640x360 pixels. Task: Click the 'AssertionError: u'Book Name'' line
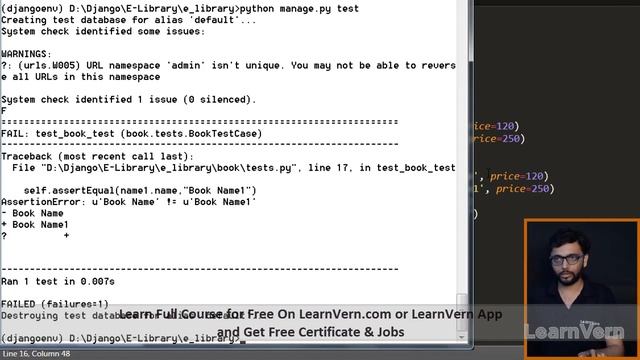(x=129, y=202)
